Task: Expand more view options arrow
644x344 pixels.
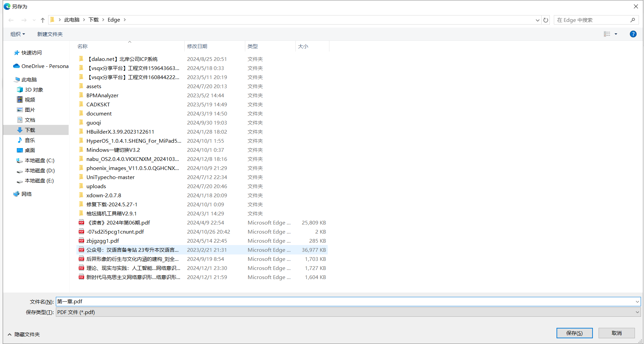Action: click(x=616, y=34)
